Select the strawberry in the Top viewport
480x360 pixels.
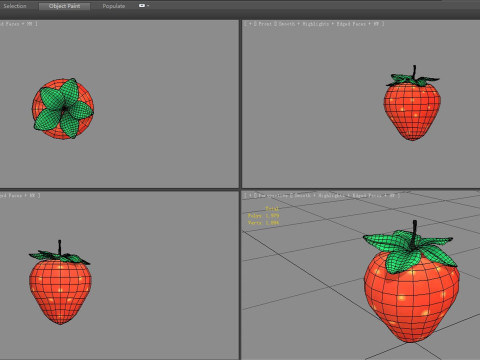(x=63, y=109)
